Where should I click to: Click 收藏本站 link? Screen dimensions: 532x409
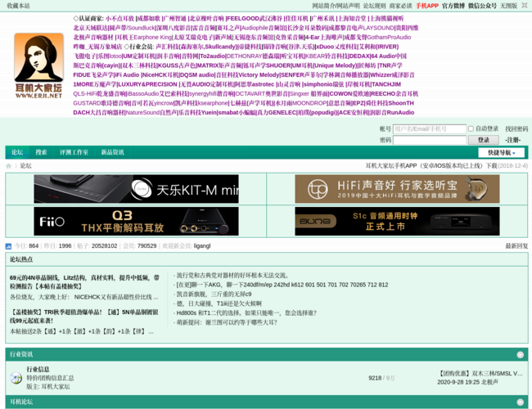pos(18,6)
